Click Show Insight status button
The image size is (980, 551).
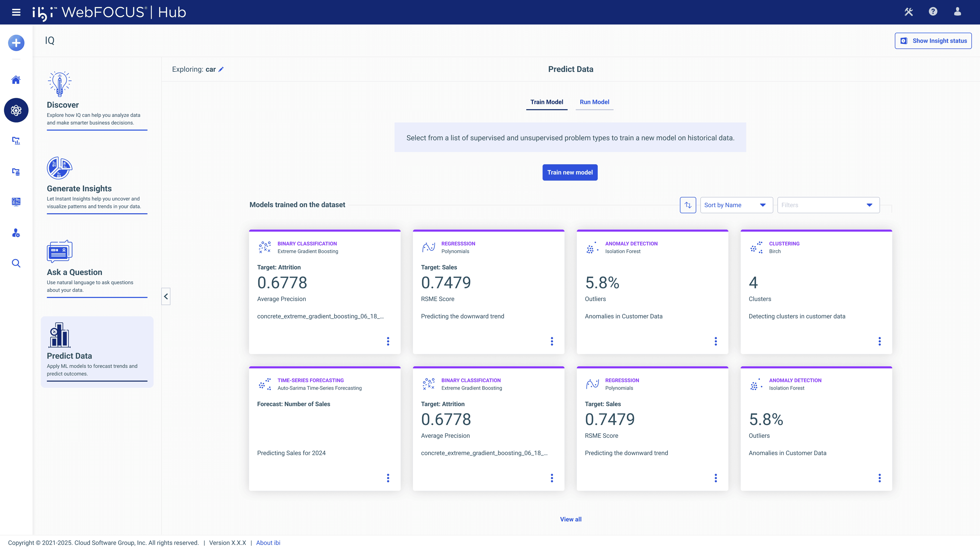pos(933,41)
